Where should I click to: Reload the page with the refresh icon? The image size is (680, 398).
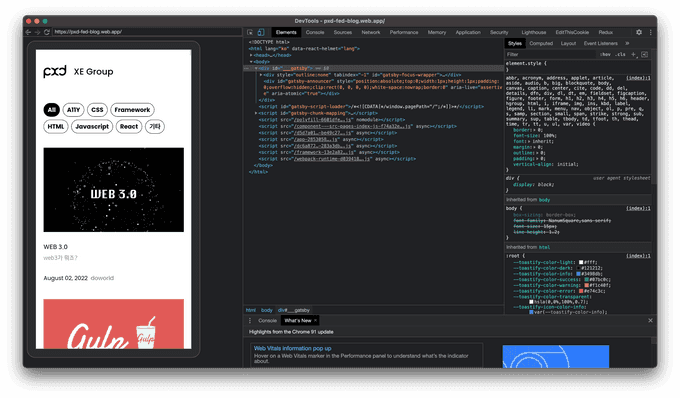click(x=46, y=32)
